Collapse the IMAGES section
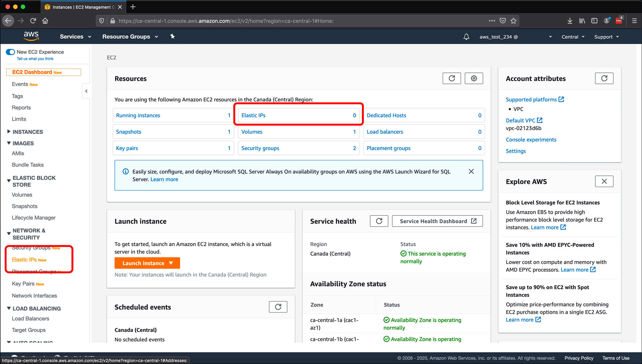 pyautogui.click(x=20, y=143)
